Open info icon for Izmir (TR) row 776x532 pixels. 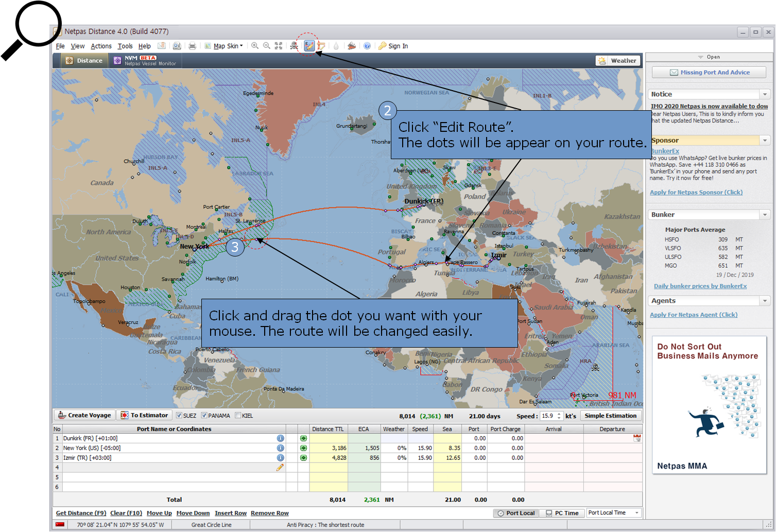(x=281, y=458)
